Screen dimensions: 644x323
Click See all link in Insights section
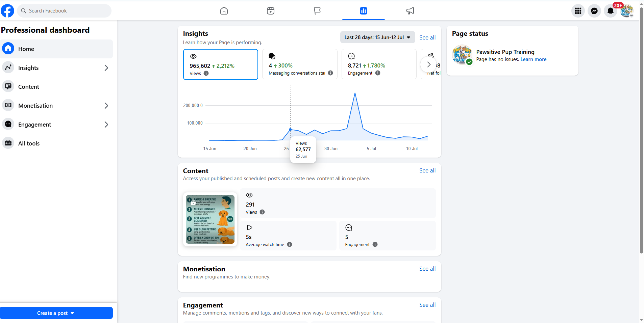[x=427, y=37]
